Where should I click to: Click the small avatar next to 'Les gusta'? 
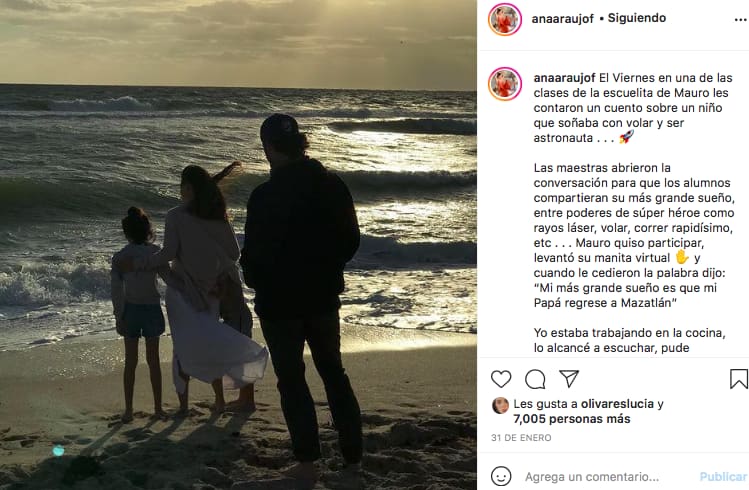(x=500, y=405)
